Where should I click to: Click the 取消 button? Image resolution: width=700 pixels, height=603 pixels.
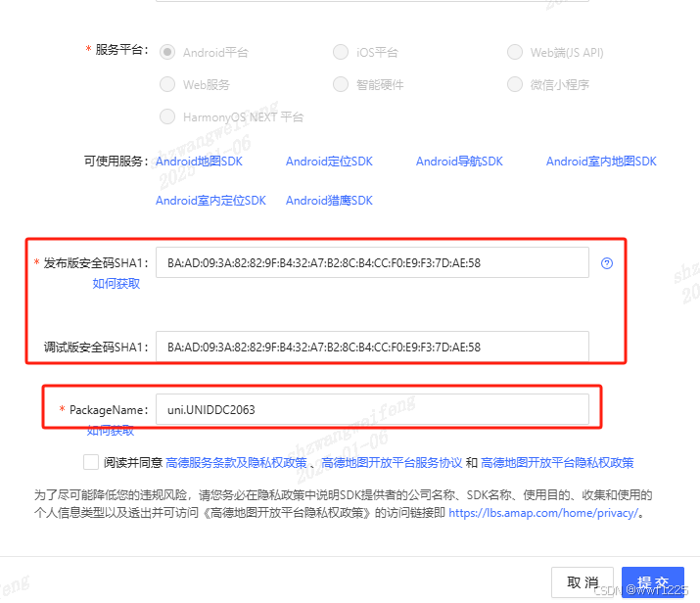(x=583, y=582)
